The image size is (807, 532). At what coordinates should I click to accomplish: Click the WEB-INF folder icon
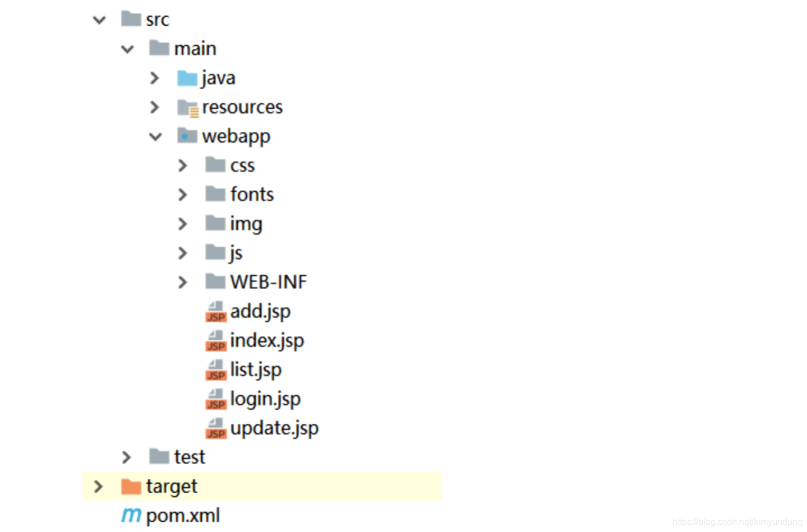[x=215, y=281]
